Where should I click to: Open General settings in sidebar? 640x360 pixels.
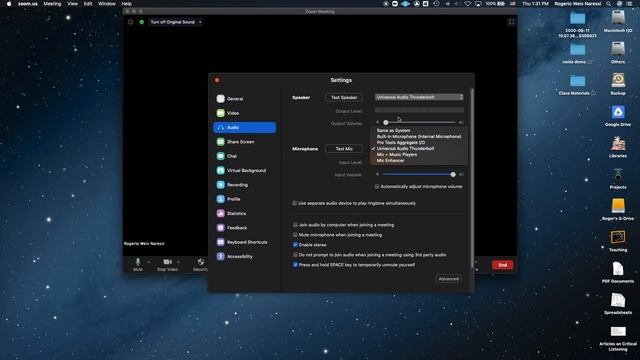pyautogui.click(x=244, y=99)
